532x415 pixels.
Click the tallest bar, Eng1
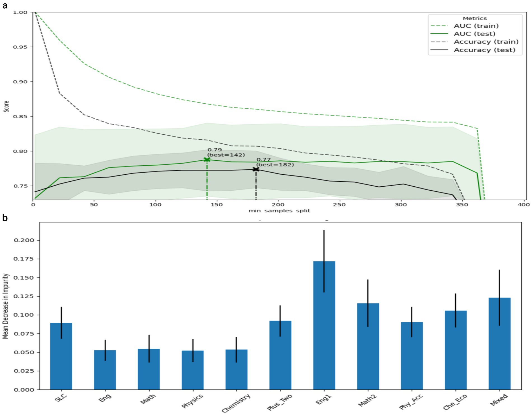click(x=324, y=325)
